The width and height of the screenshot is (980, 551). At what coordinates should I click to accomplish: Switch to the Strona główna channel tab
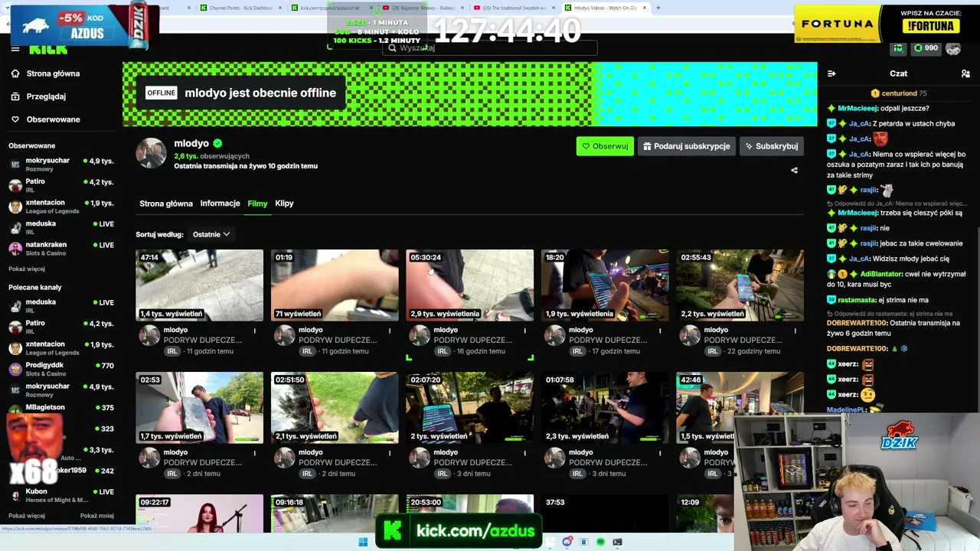tap(166, 204)
